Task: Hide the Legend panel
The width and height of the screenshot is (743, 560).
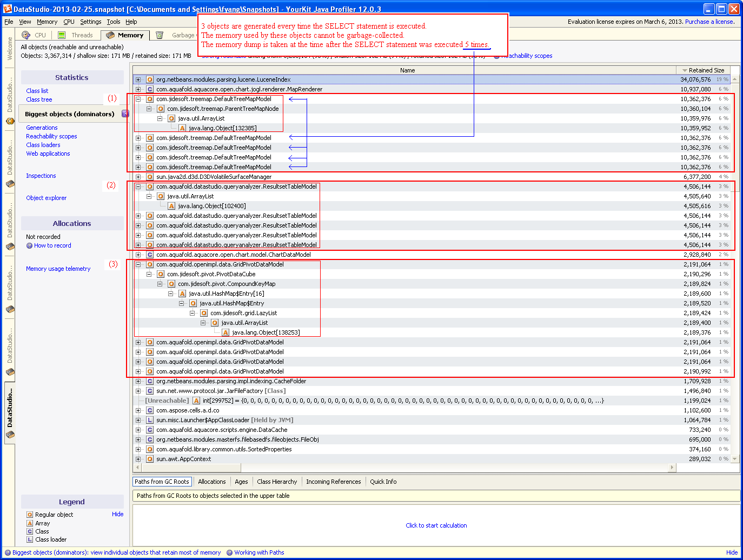Action: 118,514
